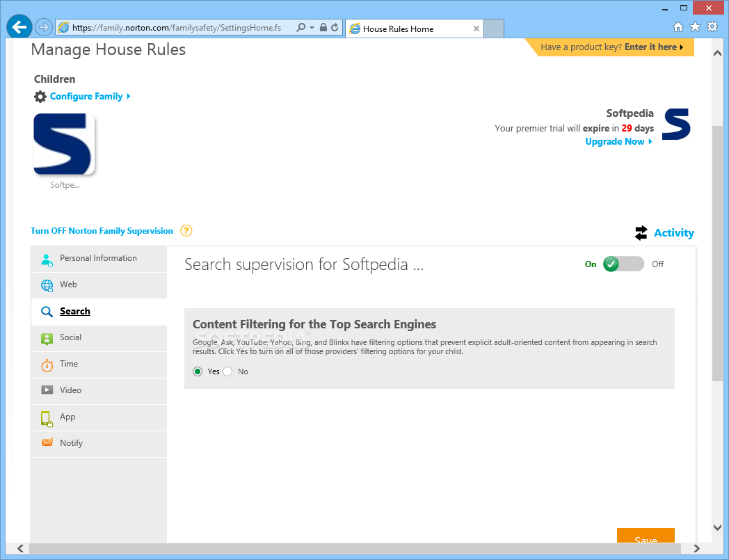The height and width of the screenshot is (560, 729).
Task: Click the Off label beside the supervision switch
Action: 657,264
